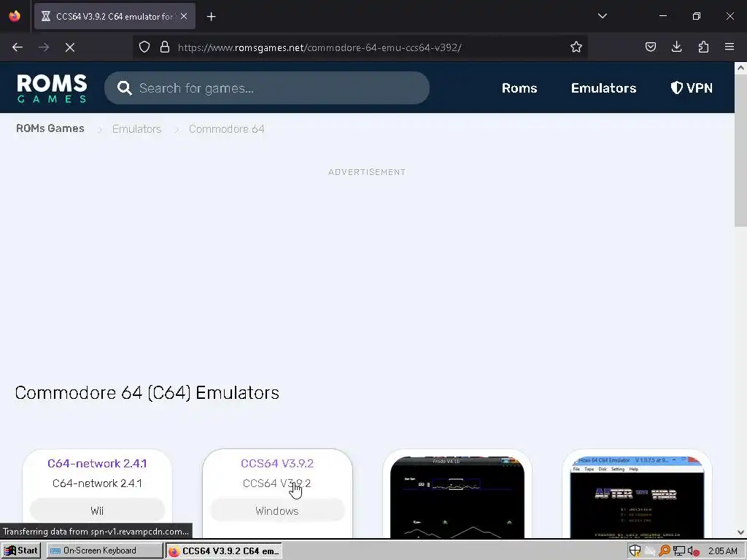Click the search magnifier icon
The width and height of the screenshot is (747, 560).
point(124,88)
